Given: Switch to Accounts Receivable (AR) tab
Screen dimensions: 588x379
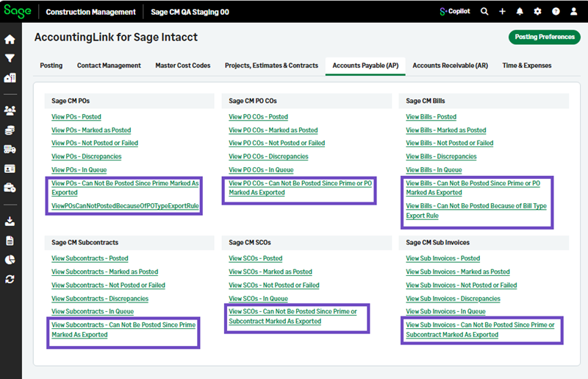Looking at the screenshot, I should pyautogui.click(x=450, y=65).
